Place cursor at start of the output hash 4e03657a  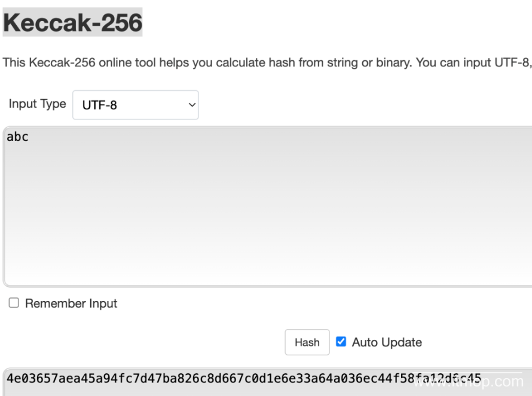[7, 377]
